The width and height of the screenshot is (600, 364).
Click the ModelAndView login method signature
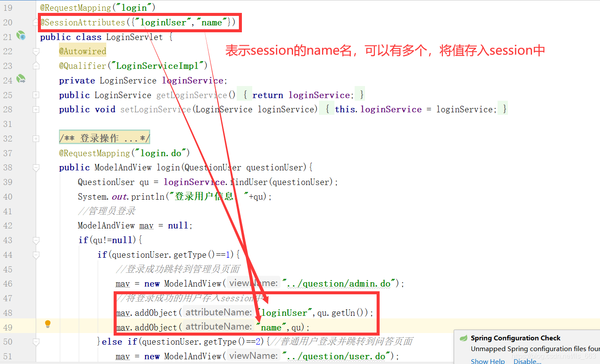pos(186,167)
